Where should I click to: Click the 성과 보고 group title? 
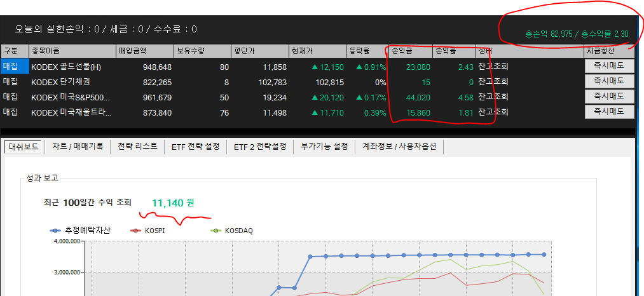(x=43, y=178)
